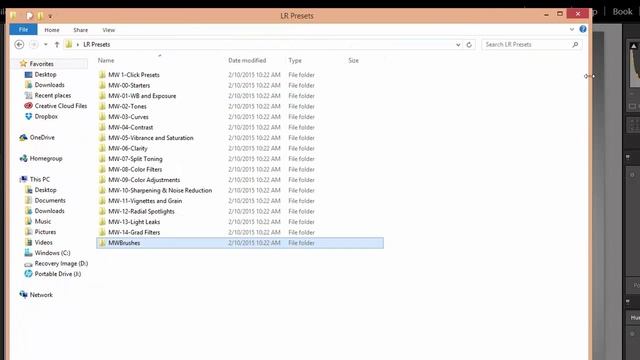Image resolution: width=640 pixels, height=360 pixels.
Task: Open Videos under This PC
Action: click(x=43, y=242)
